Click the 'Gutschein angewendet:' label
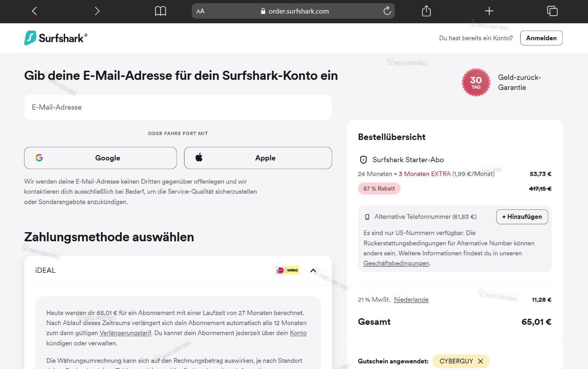 coord(393,361)
